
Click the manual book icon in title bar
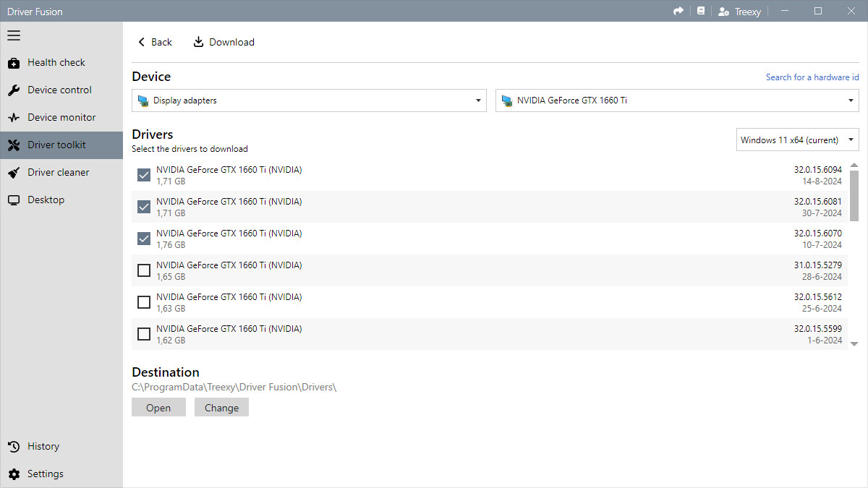(700, 11)
